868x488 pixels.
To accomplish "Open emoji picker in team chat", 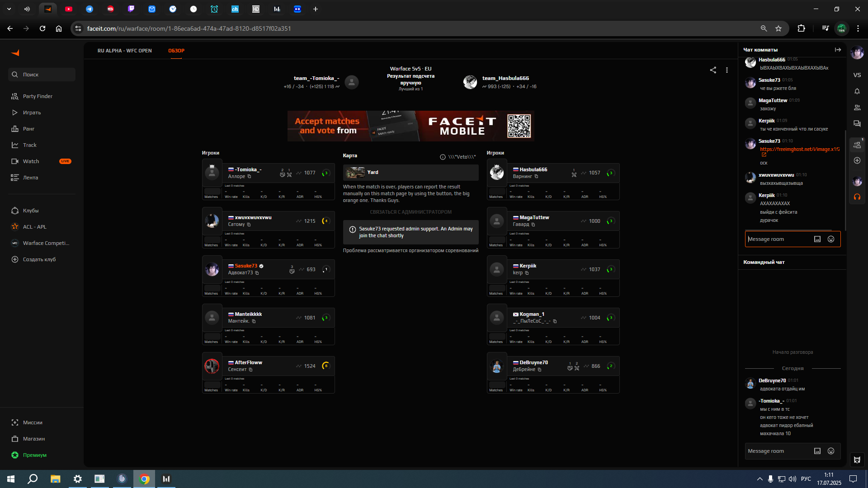I will point(831,451).
